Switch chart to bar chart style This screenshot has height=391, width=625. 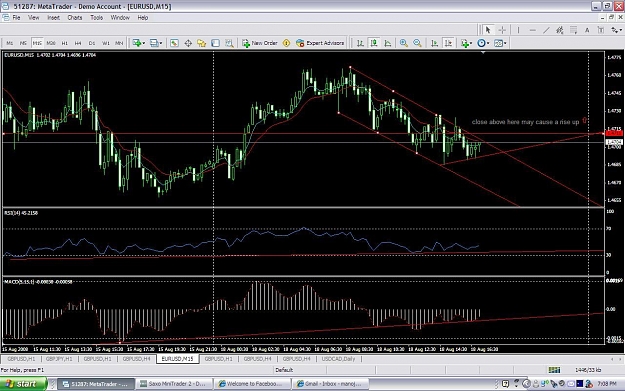(x=360, y=43)
